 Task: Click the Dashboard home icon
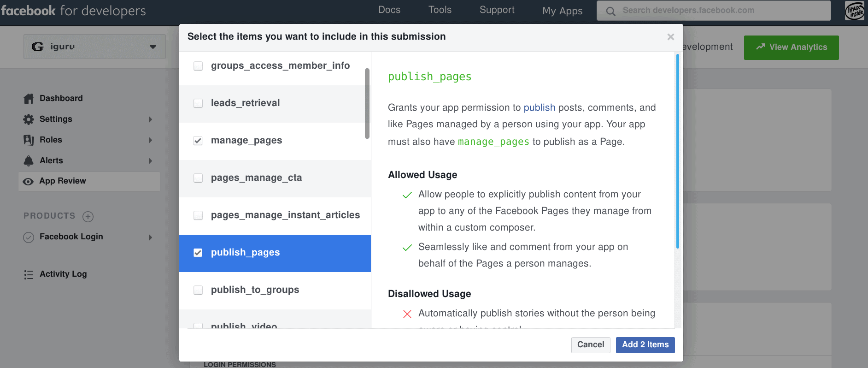coord(29,98)
